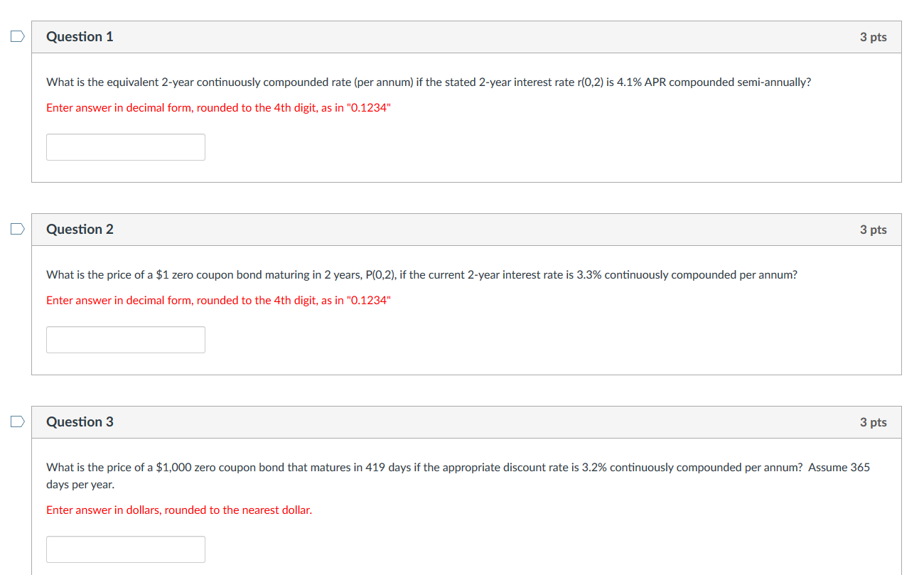
Task: Click the Question 3 answer input box
Action: click(x=125, y=549)
